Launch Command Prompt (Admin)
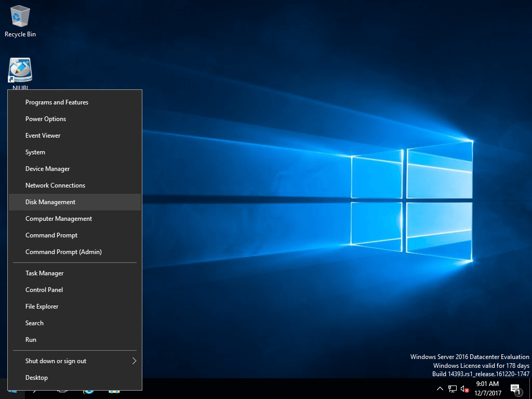532x399 pixels. coord(75,252)
